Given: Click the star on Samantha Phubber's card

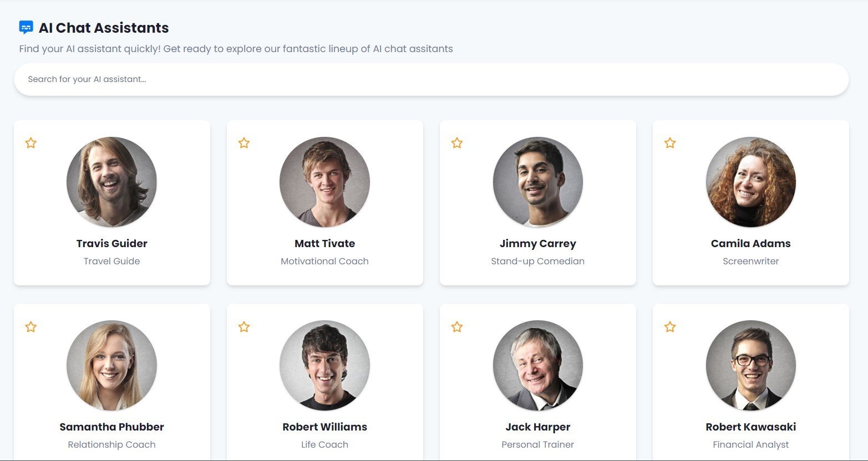Looking at the screenshot, I should pyautogui.click(x=31, y=327).
